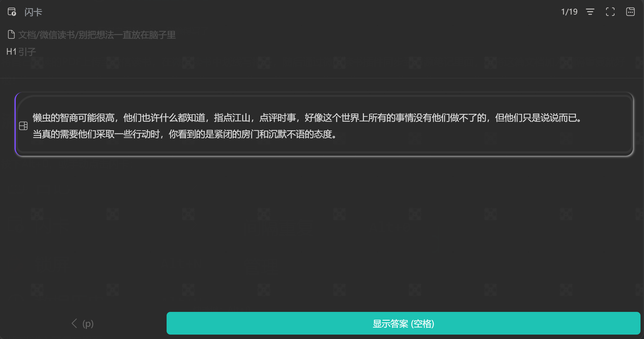Screen dimensions: 644x339
Task: Open the more options card icon
Action: click(x=630, y=12)
